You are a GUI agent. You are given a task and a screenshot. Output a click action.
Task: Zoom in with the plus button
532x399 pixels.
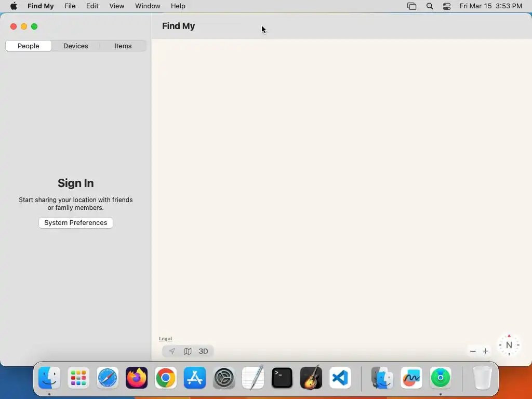pyautogui.click(x=486, y=351)
